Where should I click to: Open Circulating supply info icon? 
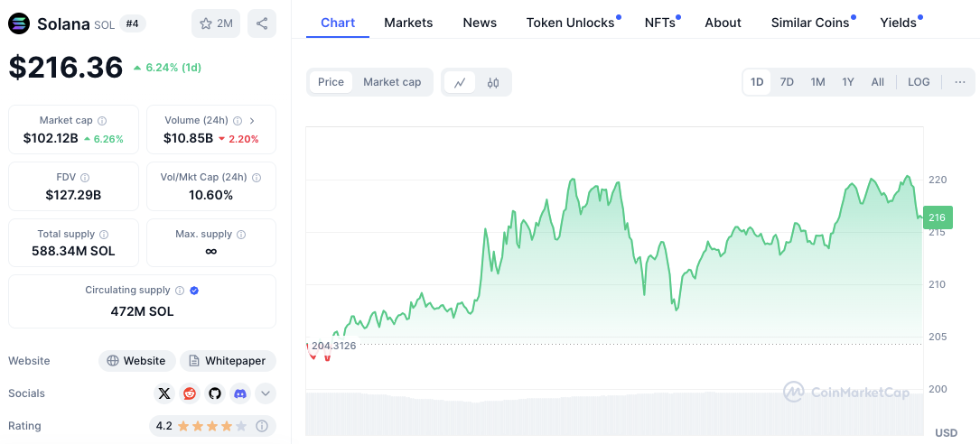pyautogui.click(x=180, y=291)
